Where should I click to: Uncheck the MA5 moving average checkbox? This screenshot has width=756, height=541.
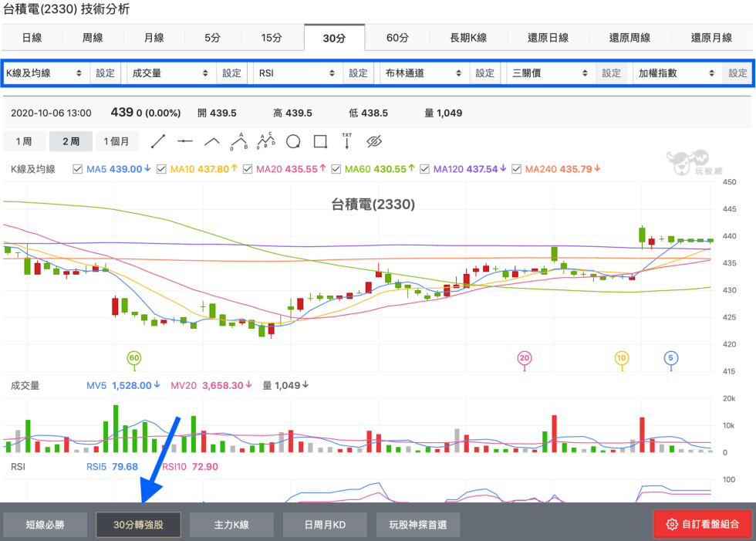coord(78,169)
